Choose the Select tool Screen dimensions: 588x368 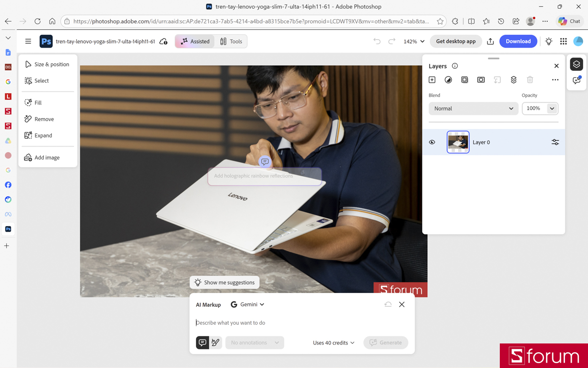click(37, 80)
